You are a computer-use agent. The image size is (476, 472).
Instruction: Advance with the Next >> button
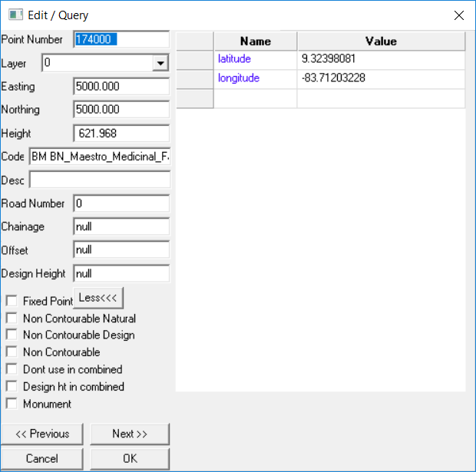129,434
